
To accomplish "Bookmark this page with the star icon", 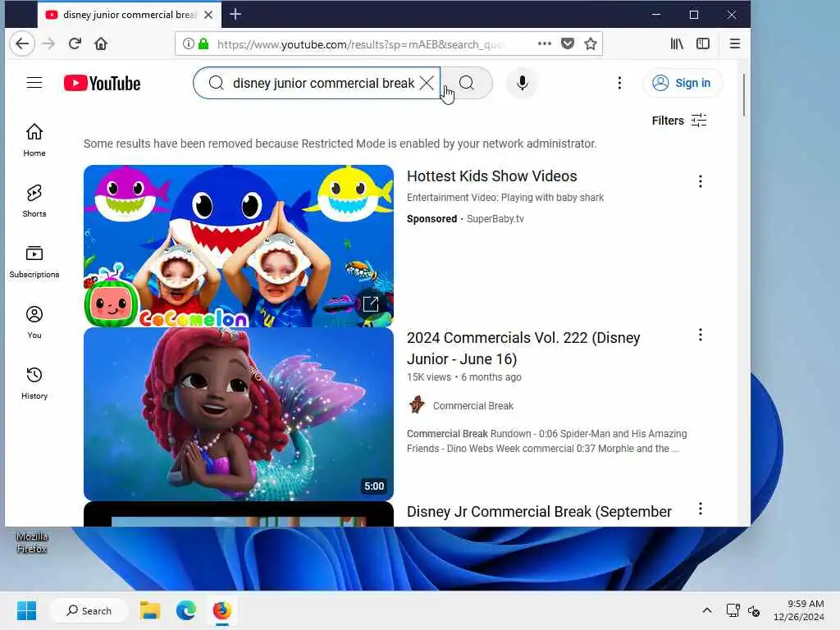I will point(591,44).
